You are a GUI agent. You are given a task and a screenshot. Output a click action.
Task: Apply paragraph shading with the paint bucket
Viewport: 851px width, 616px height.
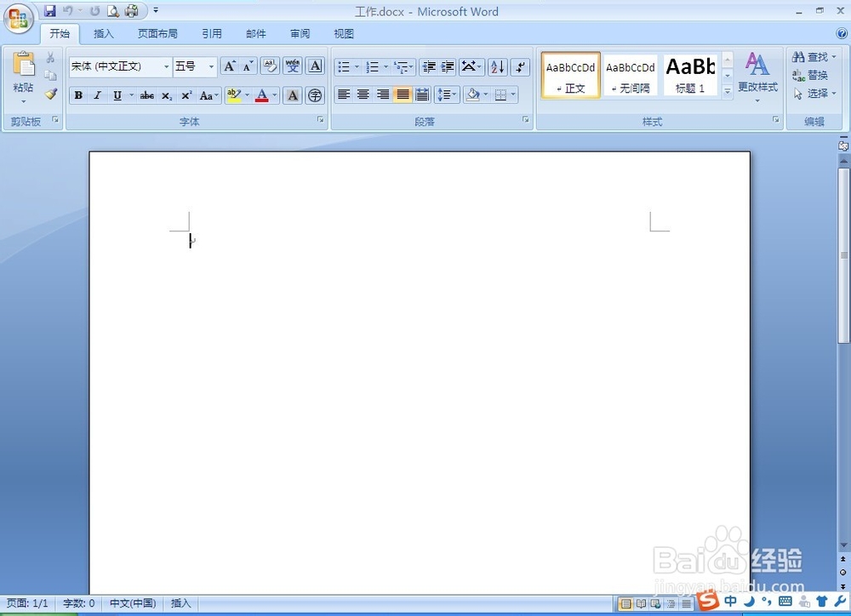pyautogui.click(x=472, y=94)
